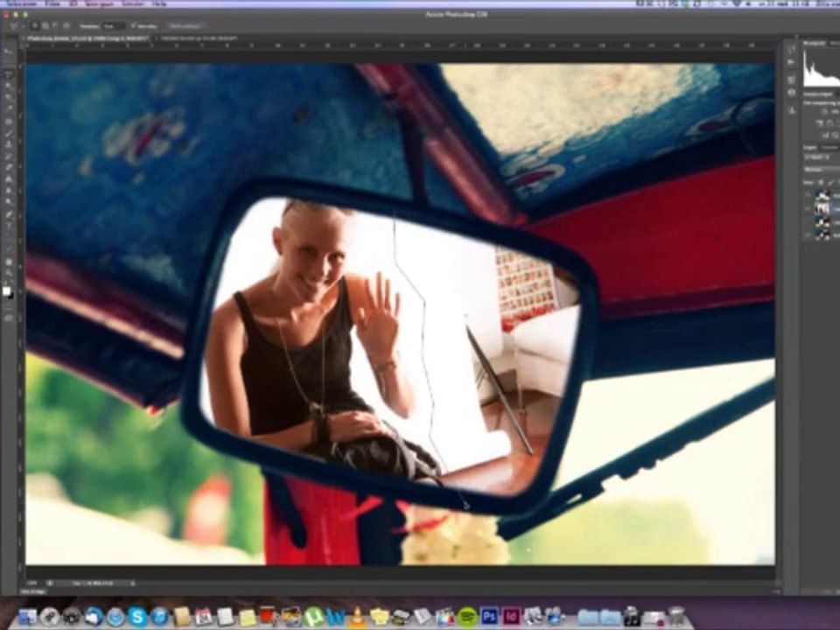Select the Shape tool
This screenshot has width=840, height=630.
tap(9, 250)
